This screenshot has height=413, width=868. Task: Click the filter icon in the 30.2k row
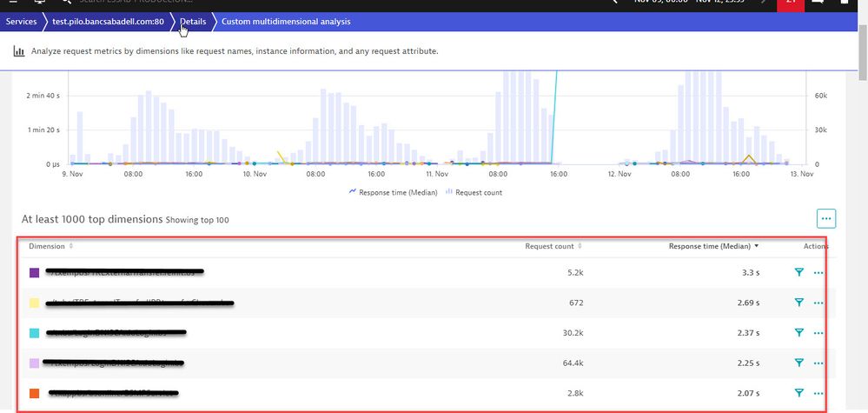click(x=798, y=332)
